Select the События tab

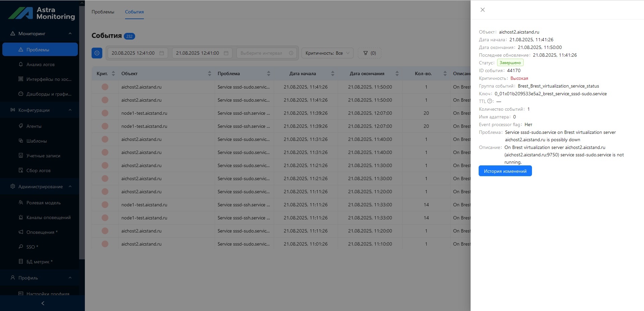pyautogui.click(x=135, y=12)
